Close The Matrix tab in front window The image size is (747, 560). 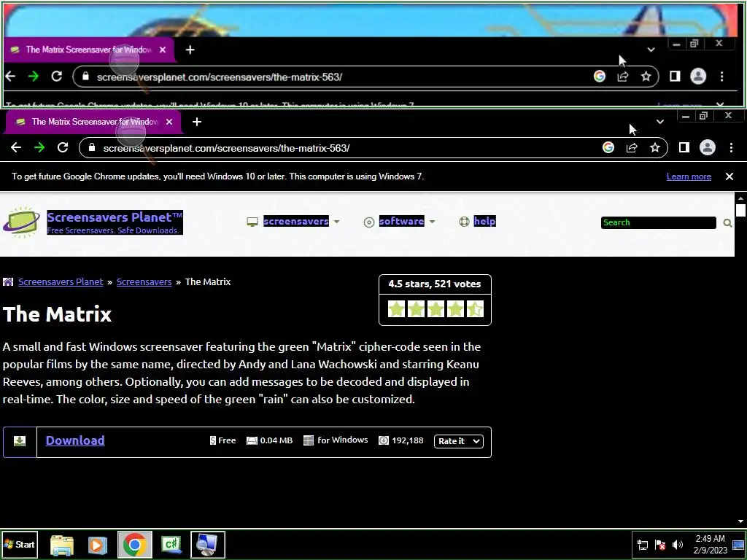169,122
